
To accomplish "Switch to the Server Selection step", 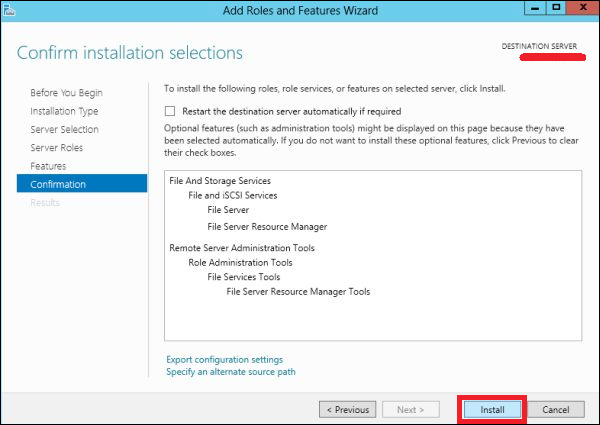I will click(x=64, y=130).
